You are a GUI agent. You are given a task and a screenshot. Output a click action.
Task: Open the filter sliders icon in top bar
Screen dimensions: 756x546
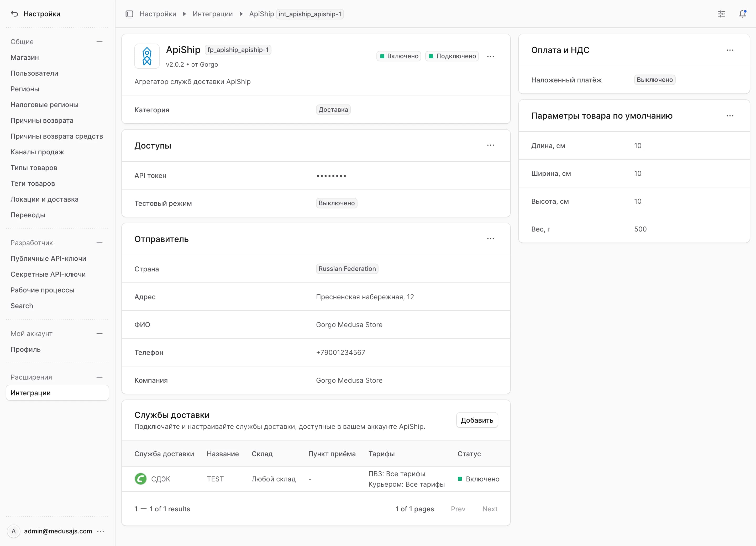coord(721,14)
